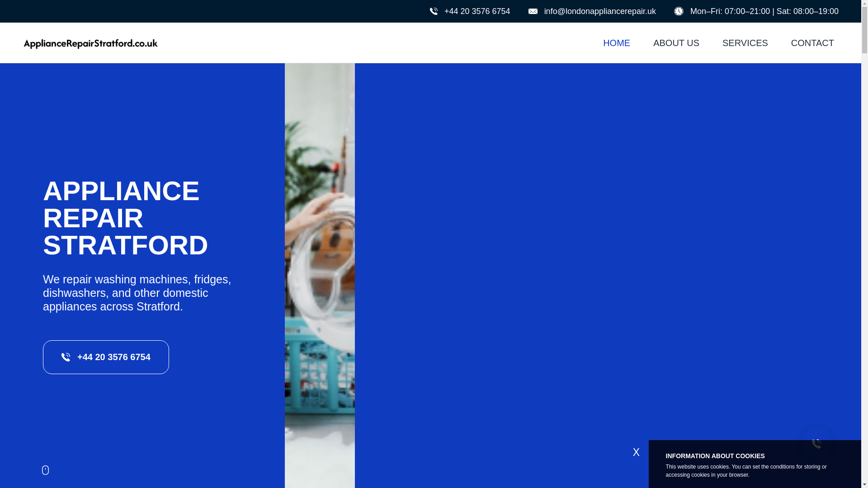Click the envelope email icon

[x=533, y=11]
